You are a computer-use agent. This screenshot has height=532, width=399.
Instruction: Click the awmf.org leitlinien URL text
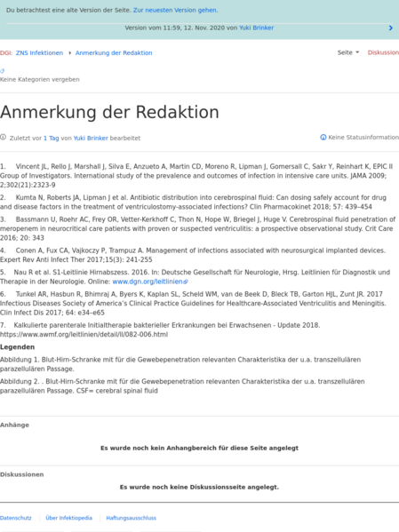(84, 335)
